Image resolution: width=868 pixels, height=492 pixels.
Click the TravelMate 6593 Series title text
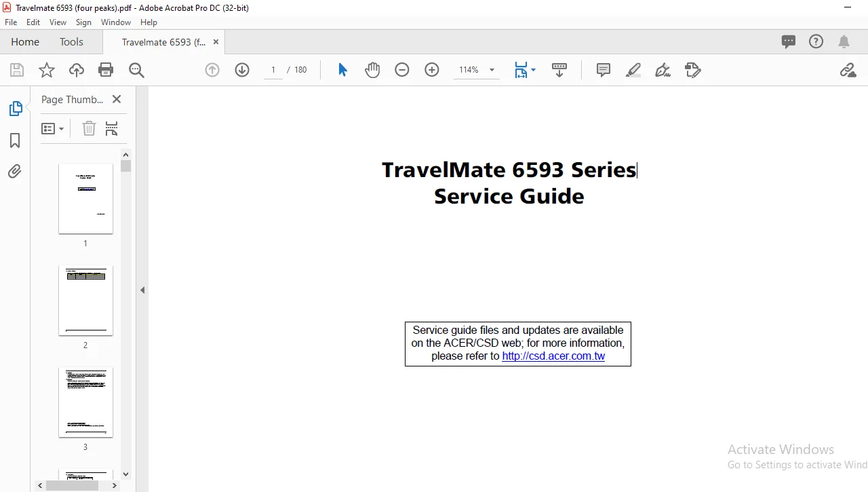[509, 170]
